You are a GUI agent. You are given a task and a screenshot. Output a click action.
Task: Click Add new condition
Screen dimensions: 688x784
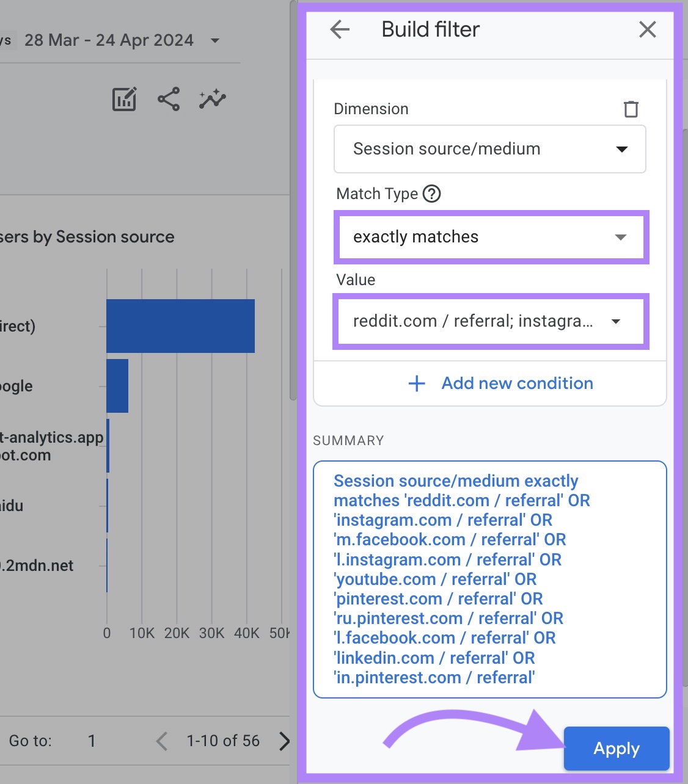[x=516, y=383]
